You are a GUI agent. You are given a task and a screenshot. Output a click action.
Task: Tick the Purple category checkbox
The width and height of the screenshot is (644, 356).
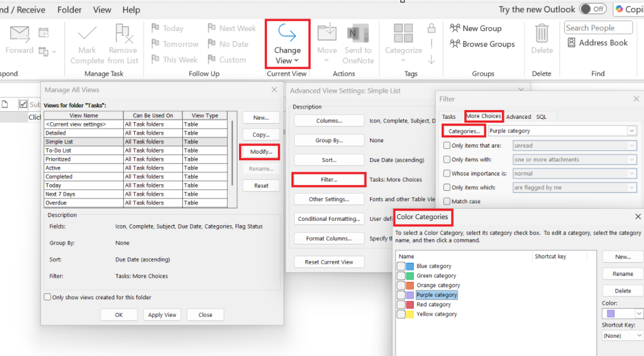pyautogui.click(x=401, y=295)
